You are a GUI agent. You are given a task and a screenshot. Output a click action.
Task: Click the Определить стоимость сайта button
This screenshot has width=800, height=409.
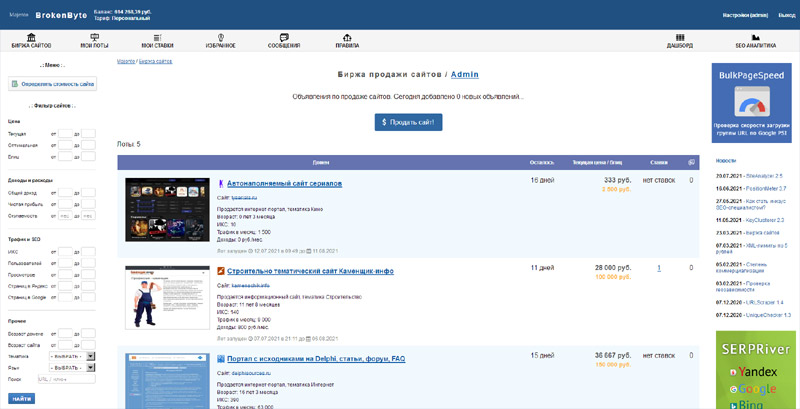(x=52, y=84)
